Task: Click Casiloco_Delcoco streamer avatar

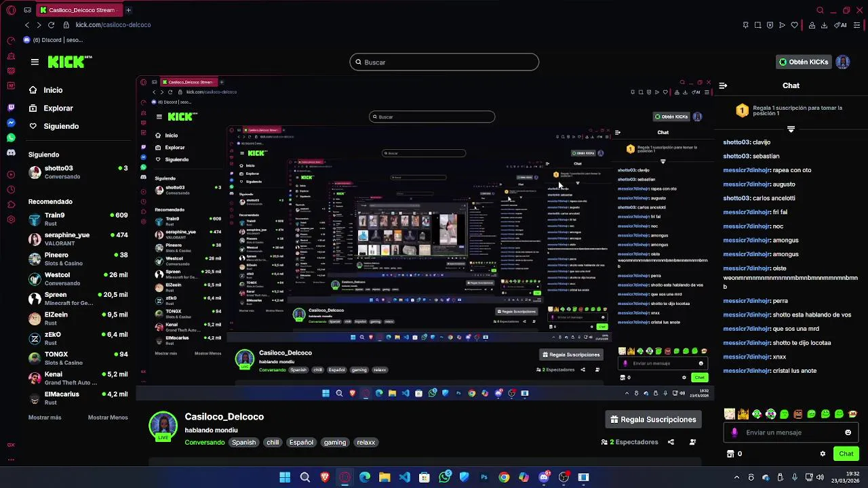Action: pyautogui.click(x=163, y=425)
